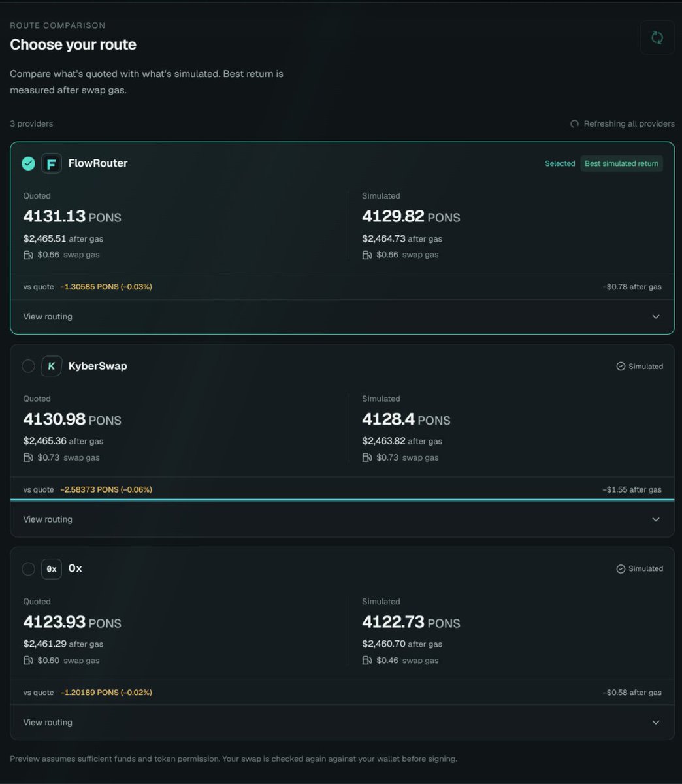
Task: Click the ROUTE COMPARISON label
Action: (x=57, y=25)
